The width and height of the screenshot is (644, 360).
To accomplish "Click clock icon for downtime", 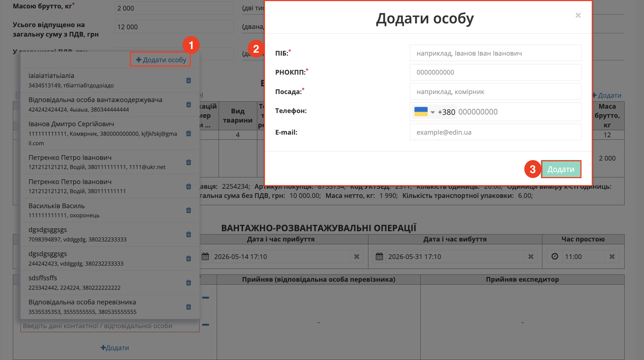I will [x=554, y=256].
